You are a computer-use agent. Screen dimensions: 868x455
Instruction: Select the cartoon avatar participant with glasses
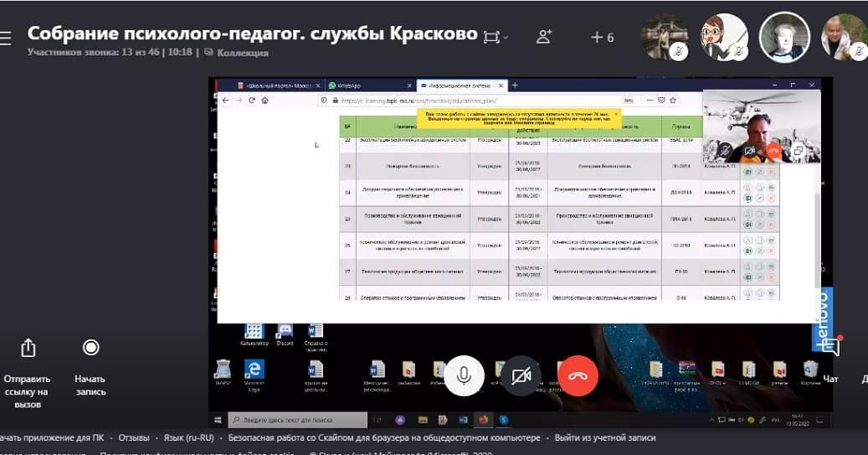(x=723, y=38)
